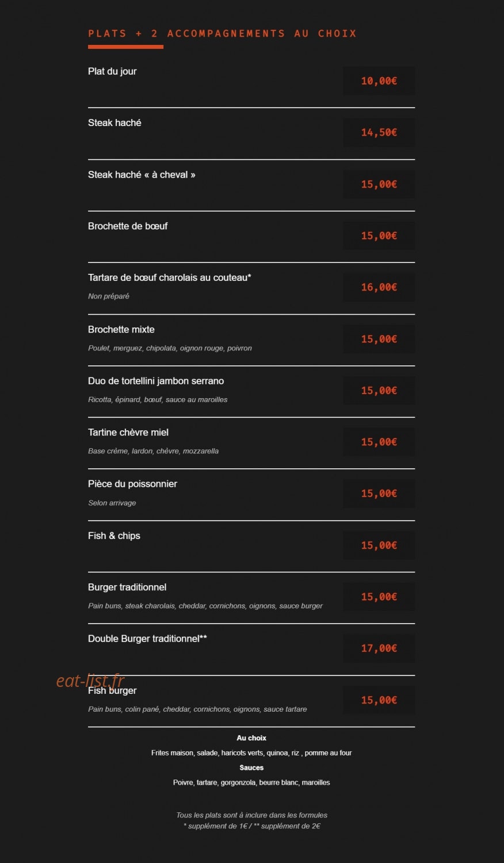Click the eat-list.fr watermark link
This screenshot has height=863, width=504.
90,681
